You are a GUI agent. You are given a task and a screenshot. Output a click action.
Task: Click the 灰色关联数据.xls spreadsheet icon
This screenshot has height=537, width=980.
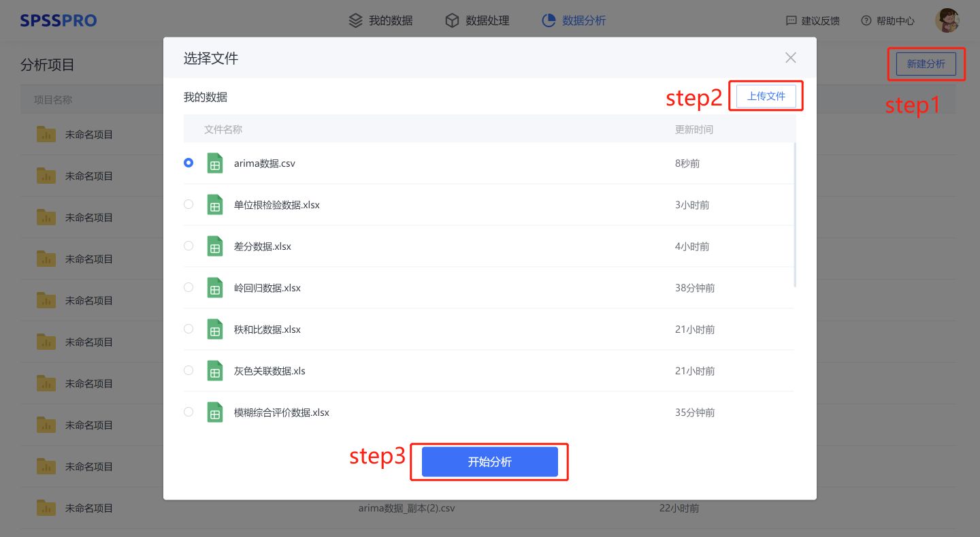pos(215,371)
